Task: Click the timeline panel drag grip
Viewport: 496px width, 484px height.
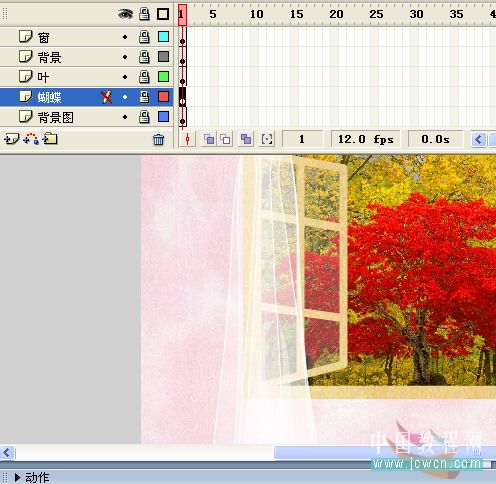Action: [5, 14]
